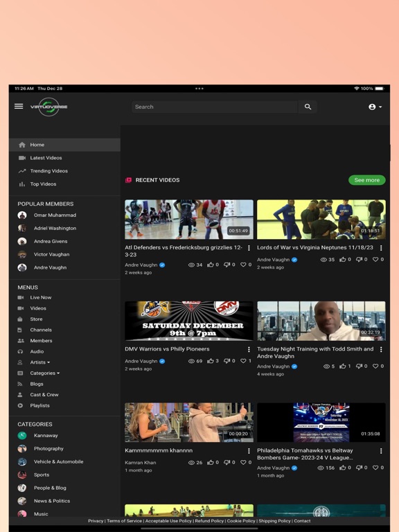
Task: Play the Kammmmmmm khannnn video thumbnail
Action: [x=189, y=423]
